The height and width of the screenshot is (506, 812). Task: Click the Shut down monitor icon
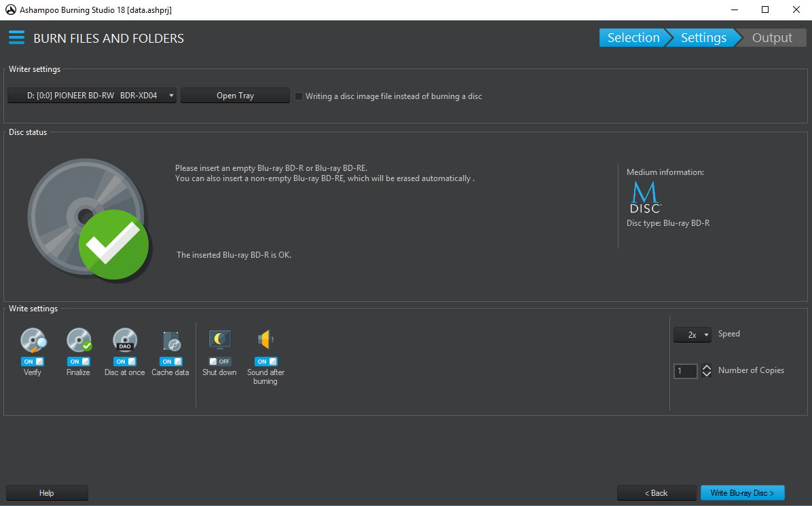(219, 340)
